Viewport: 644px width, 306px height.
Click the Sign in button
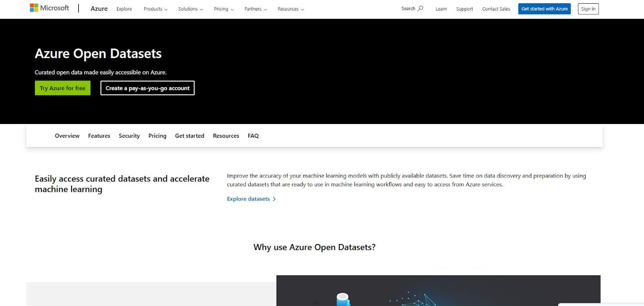pyautogui.click(x=588, y=9)
